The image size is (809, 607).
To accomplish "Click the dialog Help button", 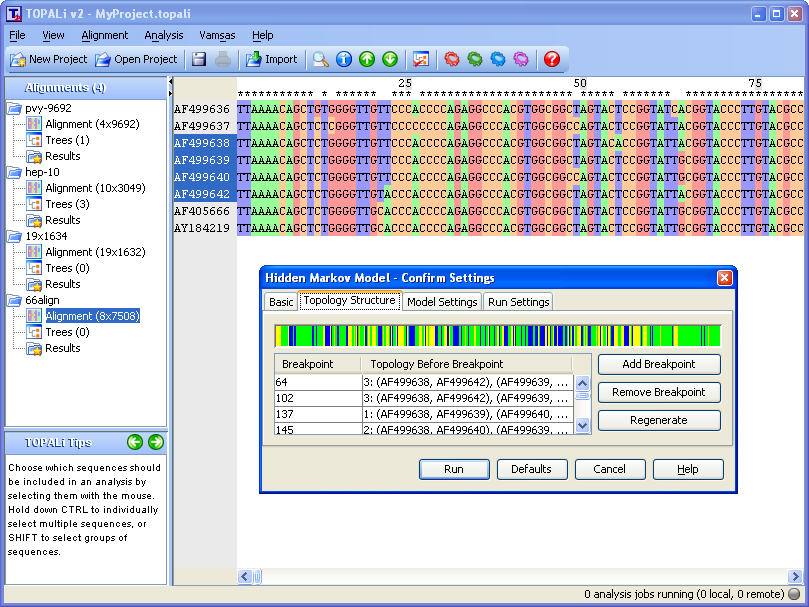I will pyautogui.click(x=688, y=469).
